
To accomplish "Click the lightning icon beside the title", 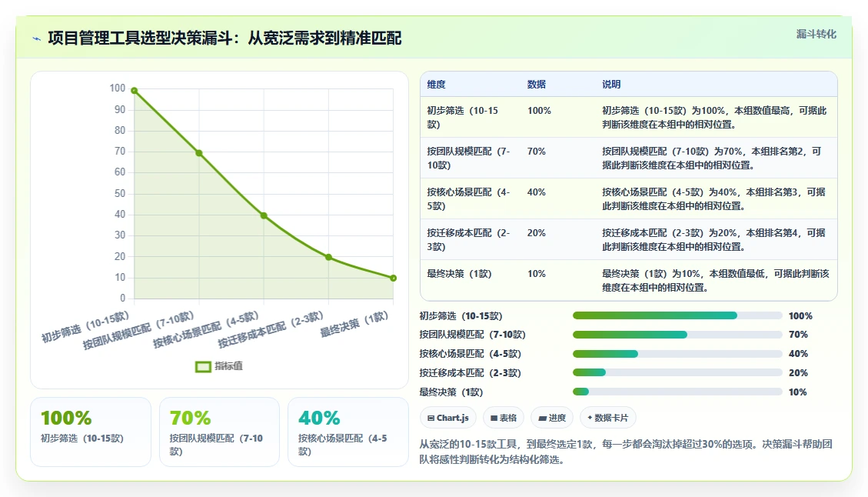I will [37, 38].
